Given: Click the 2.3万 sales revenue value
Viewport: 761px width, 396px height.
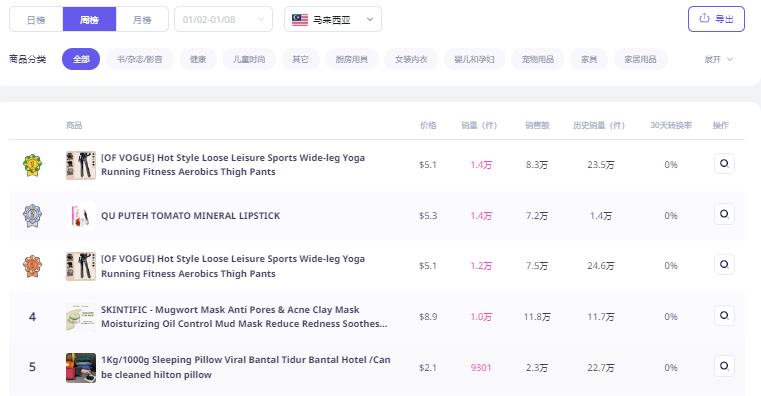Looking at the screenshot, I should (537, 368).
